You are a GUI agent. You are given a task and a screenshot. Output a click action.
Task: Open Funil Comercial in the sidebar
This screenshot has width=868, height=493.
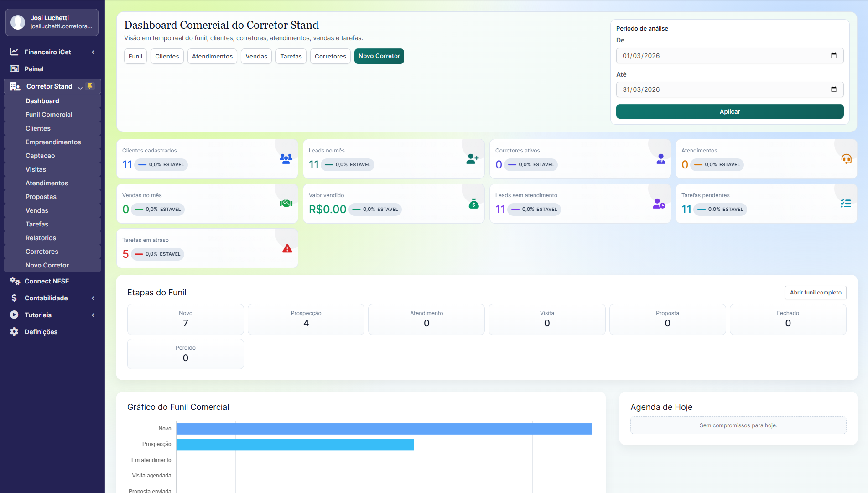49,115
